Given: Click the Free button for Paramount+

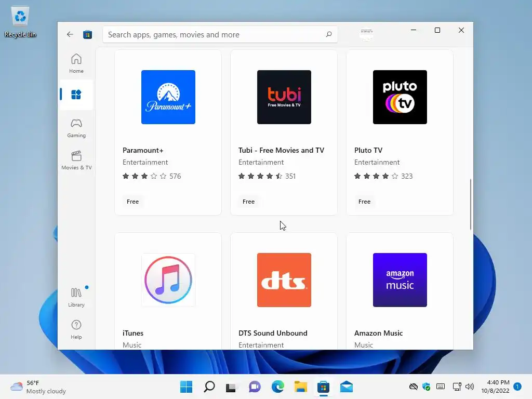Looking at the screenshot, I should click(x=132, y=202).
